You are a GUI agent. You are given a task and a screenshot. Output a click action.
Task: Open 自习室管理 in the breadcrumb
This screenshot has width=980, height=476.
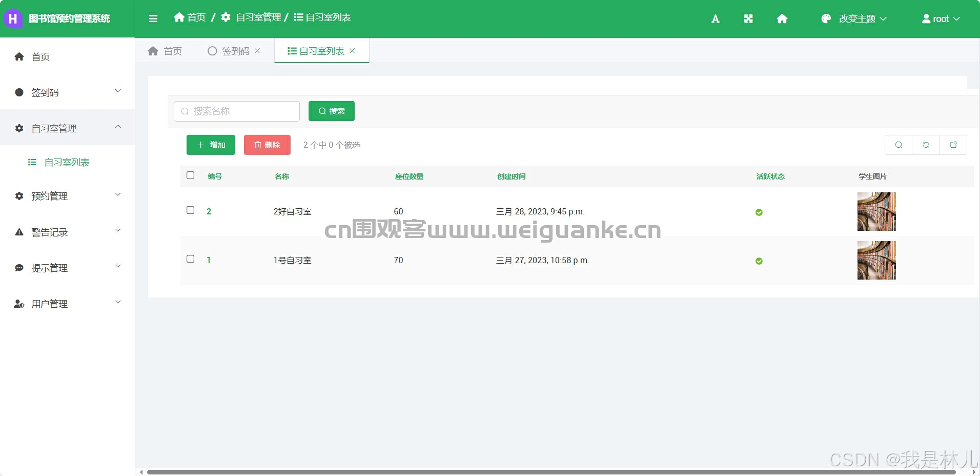(x=258, y=17)
